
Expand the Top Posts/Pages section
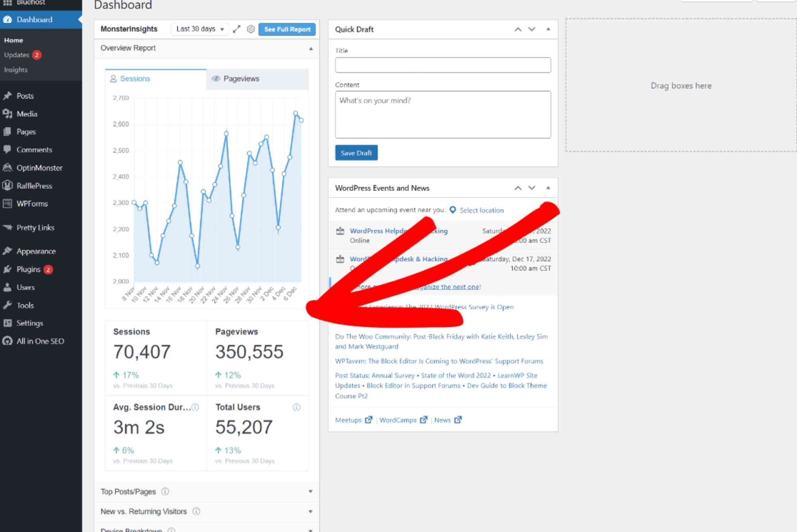pyautogui.click(x=310, y=492)
